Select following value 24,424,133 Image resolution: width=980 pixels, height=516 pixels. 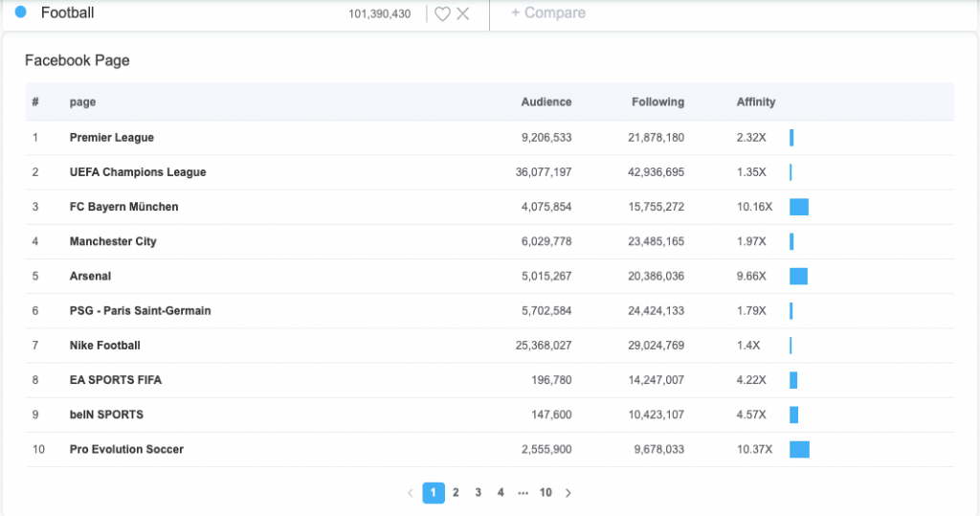click(656, 311)
